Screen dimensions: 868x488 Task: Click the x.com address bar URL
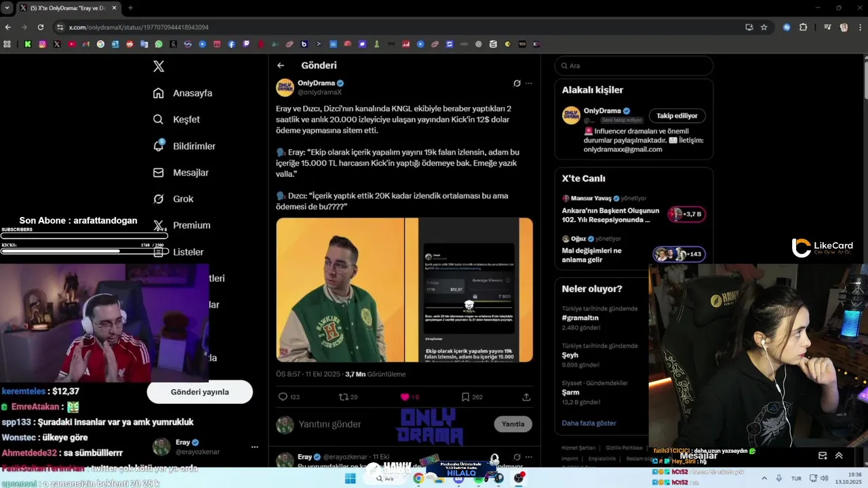pos(138,27)
